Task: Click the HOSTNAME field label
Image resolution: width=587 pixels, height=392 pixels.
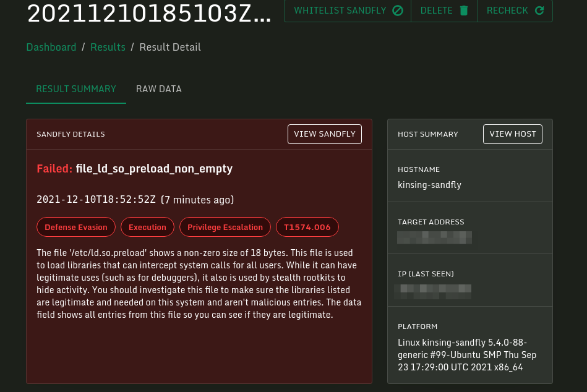Action: [x=419, y=169]
